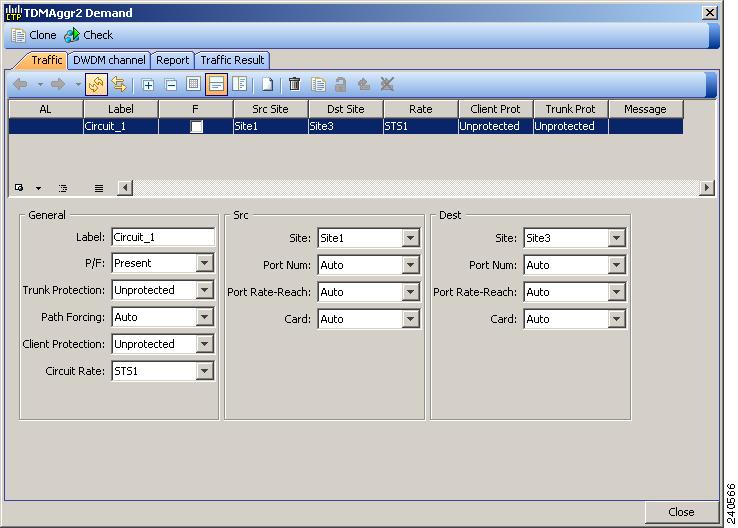Image resolution: width=738 pixels, height=528 pixels.
Task: Click the Trunk Prot column header
Action: tap(570, 109)
